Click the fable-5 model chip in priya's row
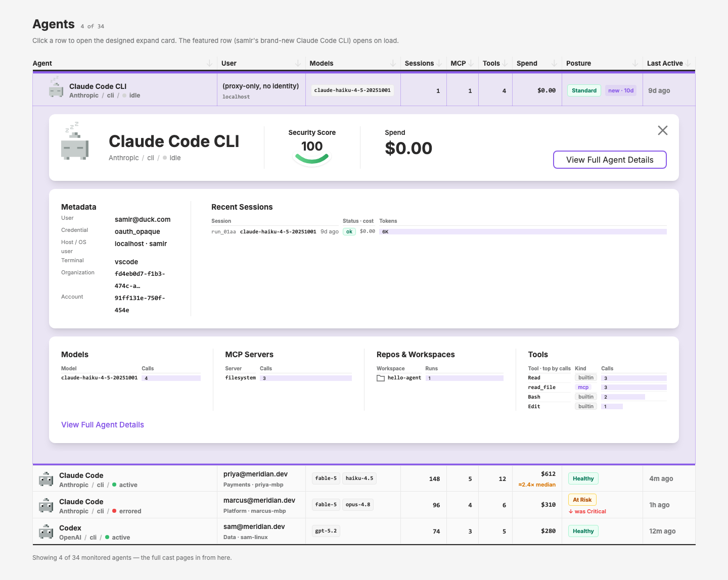 coord(326,478)
